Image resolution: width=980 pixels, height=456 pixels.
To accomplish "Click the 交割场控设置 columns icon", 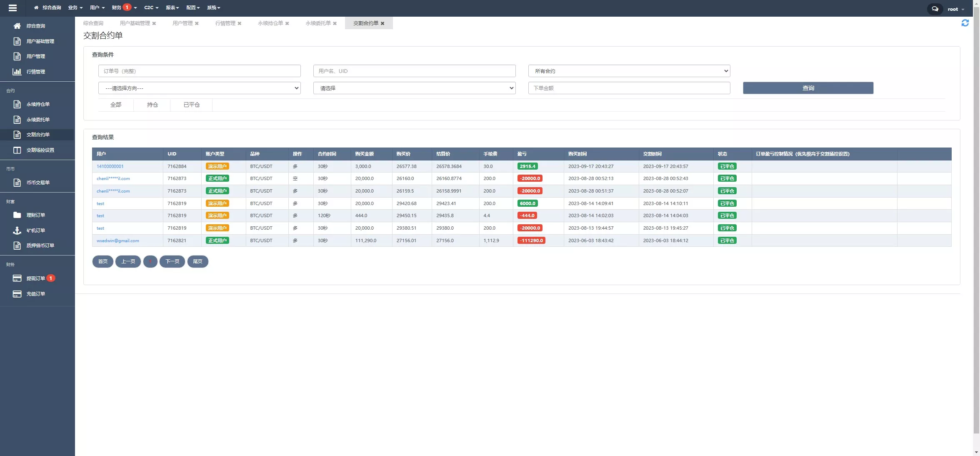I will coord(17,150).
